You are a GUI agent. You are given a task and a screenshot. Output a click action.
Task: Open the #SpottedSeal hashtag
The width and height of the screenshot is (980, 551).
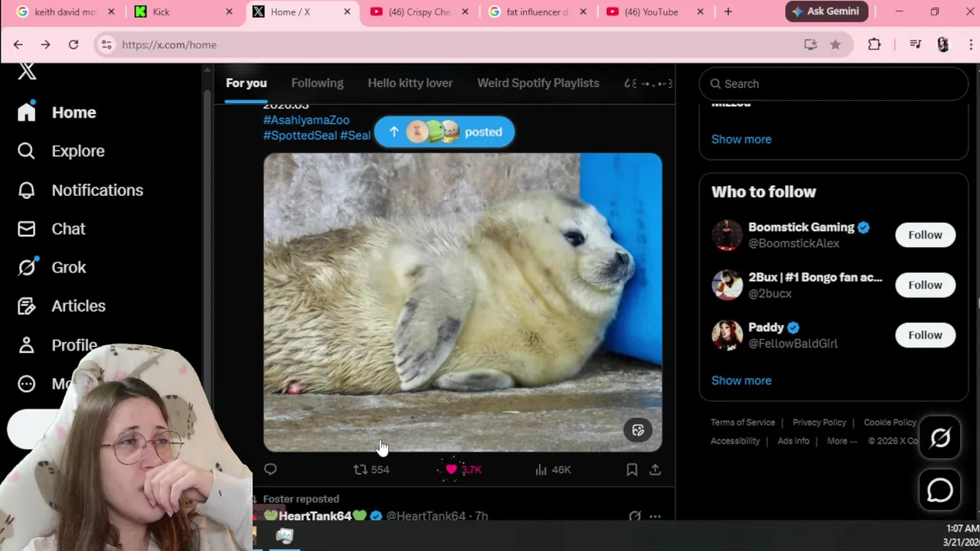300,135
